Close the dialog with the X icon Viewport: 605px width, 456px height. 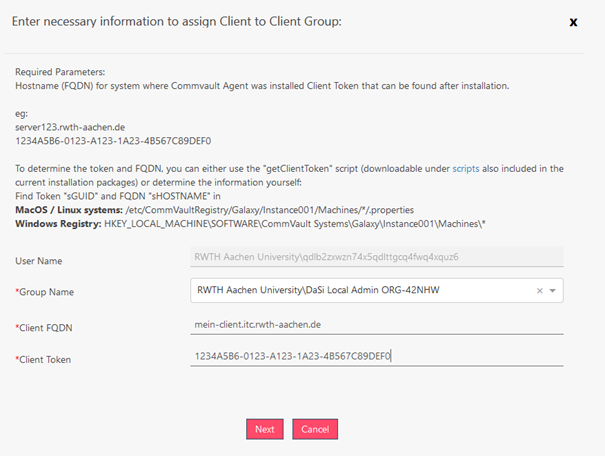(573, 22)
